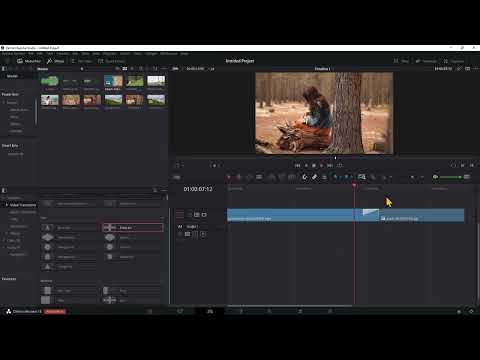Open the Timeline View Options menu
This screenshot has height=360, width=480.
click(177, 177)
